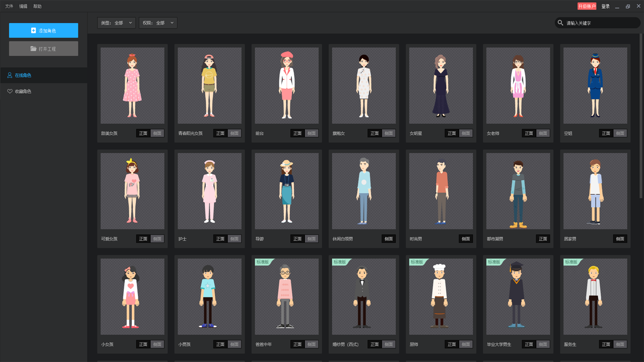Expand the 权限 全部 dropdown
Image resolution: width=644 pixels, height=362 pixels.
[x=158, y=23]
